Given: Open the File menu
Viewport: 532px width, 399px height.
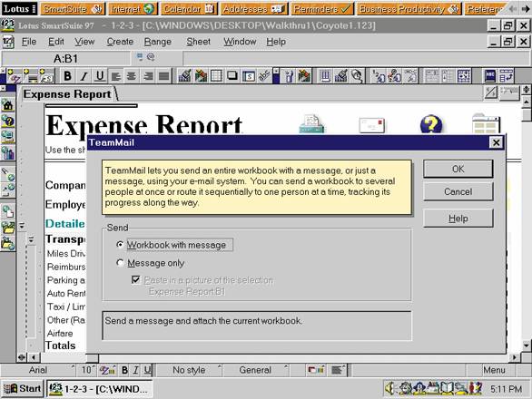Looking at the screenshot, I should [x=29, y=42].
